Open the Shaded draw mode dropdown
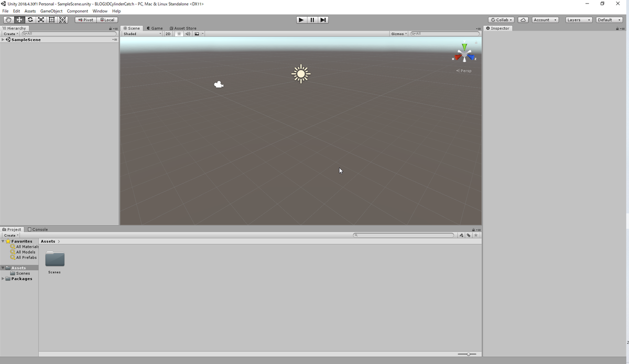Viewport: 629px width, 364px height. [x=143, y=34]
